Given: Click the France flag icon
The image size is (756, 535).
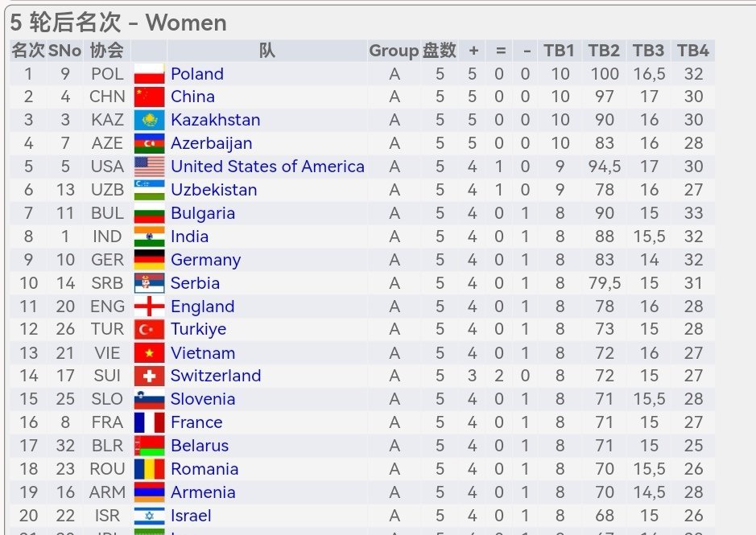Looking at the screenshot, I should (149, 422).
